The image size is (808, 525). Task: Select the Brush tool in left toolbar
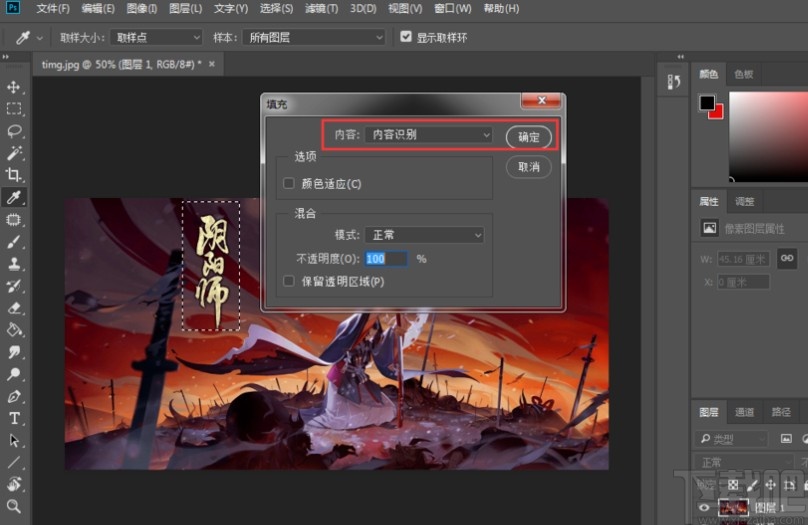pos(14,242)
